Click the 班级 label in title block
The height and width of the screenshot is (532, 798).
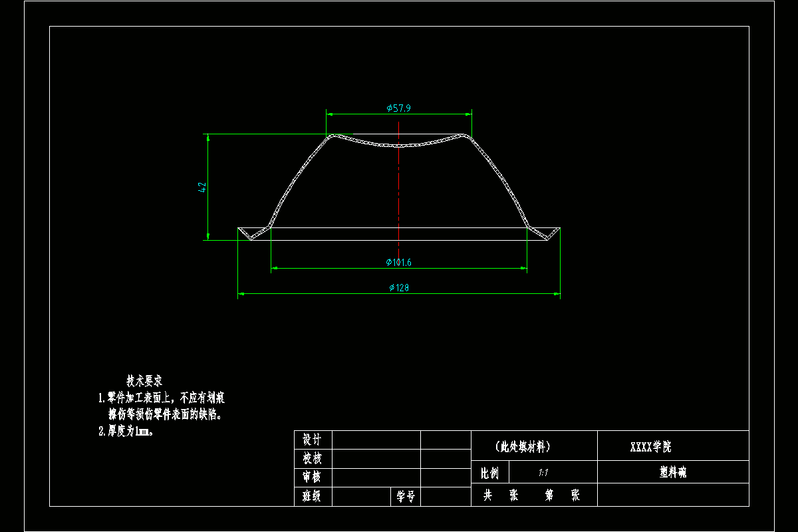click(x=312, y=496)
